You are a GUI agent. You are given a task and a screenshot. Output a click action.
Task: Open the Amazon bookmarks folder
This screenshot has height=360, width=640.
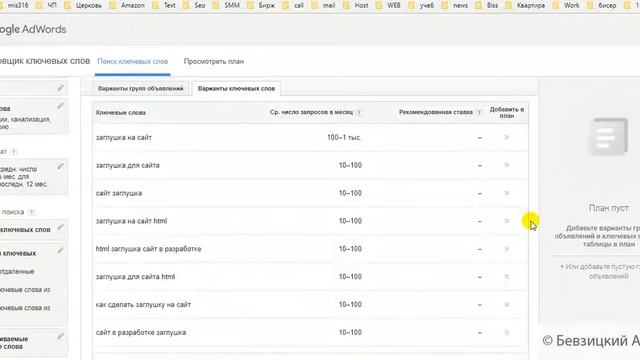point(128,5)
